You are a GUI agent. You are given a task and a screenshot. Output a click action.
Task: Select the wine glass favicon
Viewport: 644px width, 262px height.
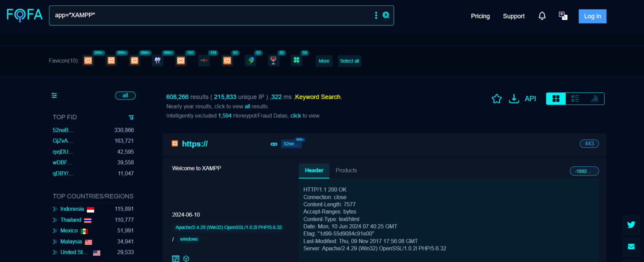[x=273, y=61]
